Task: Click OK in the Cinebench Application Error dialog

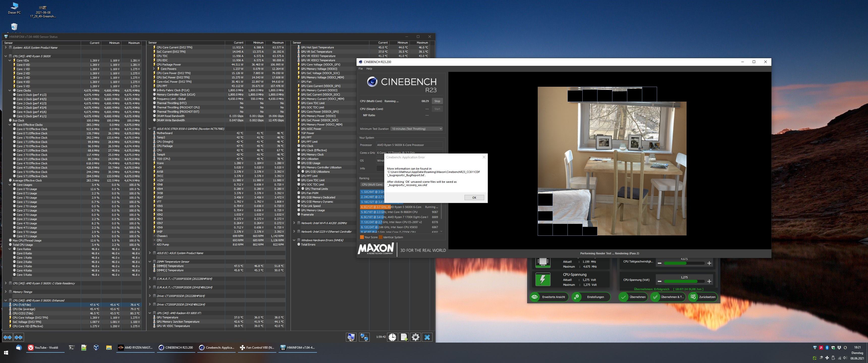Action: point(474,198)
